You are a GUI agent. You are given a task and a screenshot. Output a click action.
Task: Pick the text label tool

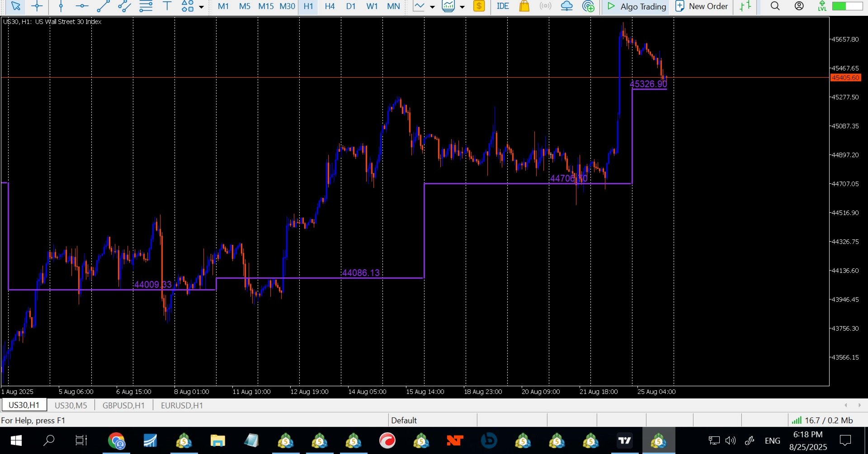pyautogui.click(x=167, y=6)
